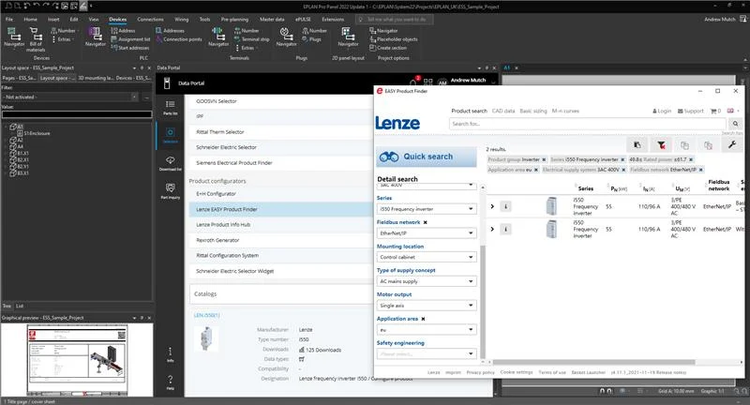
Task: Click the Value field in Layout space panel
Action: click(x=77, y=115)
